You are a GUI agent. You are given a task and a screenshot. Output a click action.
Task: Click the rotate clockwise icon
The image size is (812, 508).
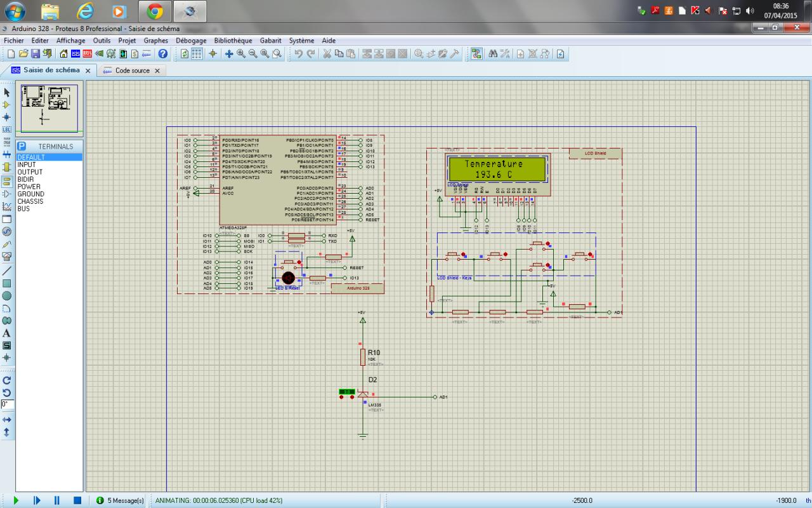(7, 380)
